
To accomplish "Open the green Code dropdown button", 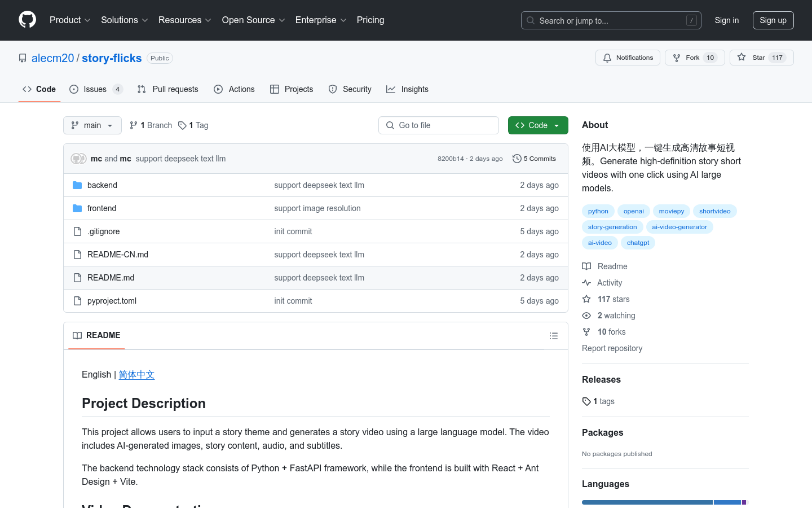I will click(538, 125).
